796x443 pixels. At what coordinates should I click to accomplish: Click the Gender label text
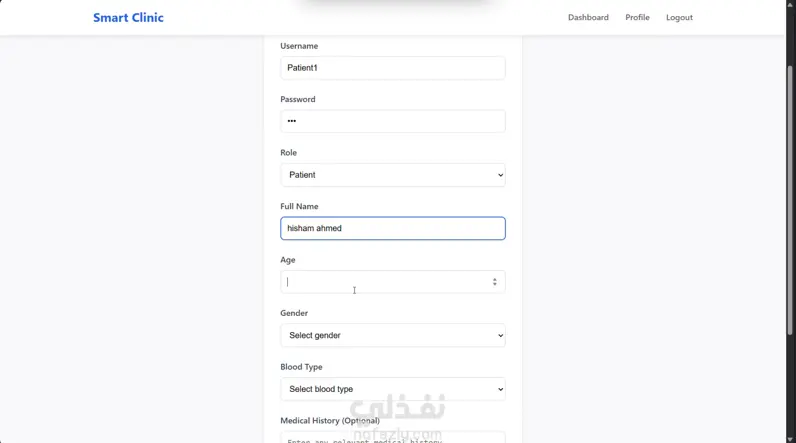[x=295, y=313]
